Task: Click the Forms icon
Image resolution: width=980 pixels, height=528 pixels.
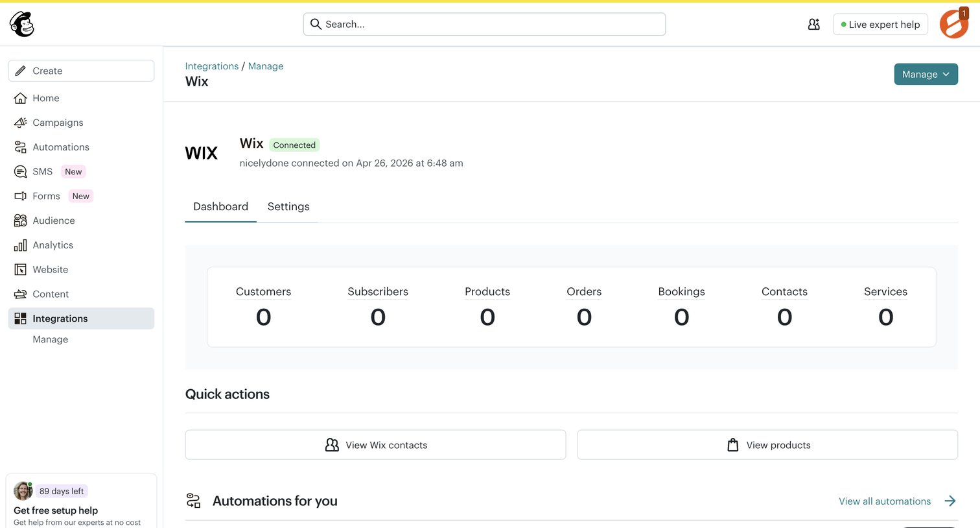Action: (x=21, y=196)
